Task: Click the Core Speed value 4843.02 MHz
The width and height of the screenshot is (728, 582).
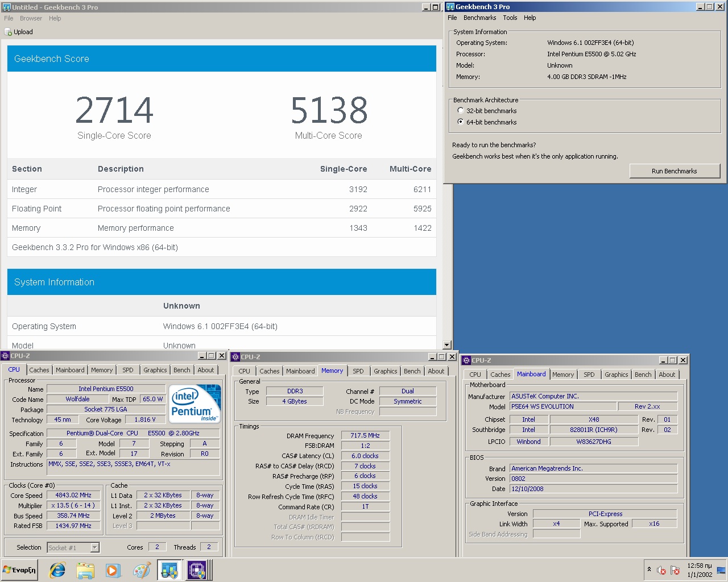Action: (x=73, y=496)
